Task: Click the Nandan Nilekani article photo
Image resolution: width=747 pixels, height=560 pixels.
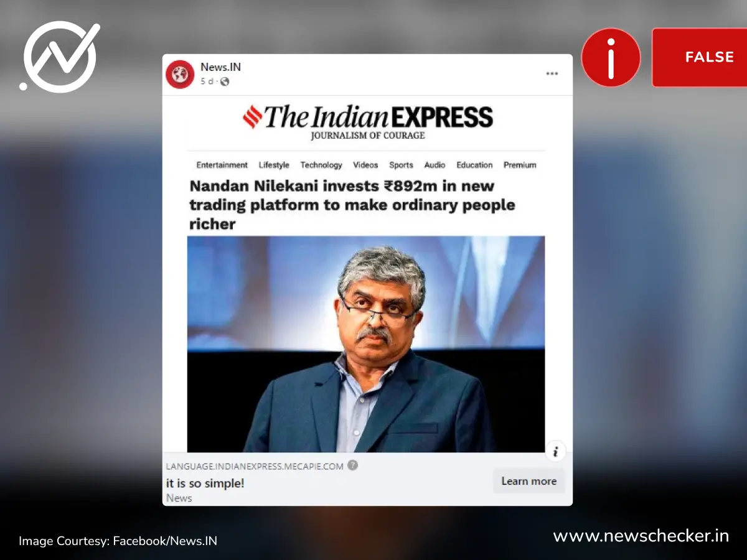Action: pos(366,344)
